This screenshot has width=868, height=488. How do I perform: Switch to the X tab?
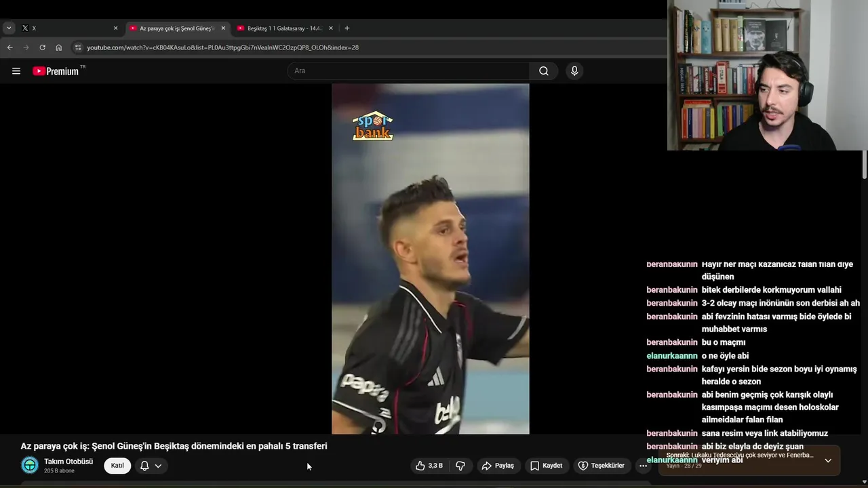(x=68, y=28)
